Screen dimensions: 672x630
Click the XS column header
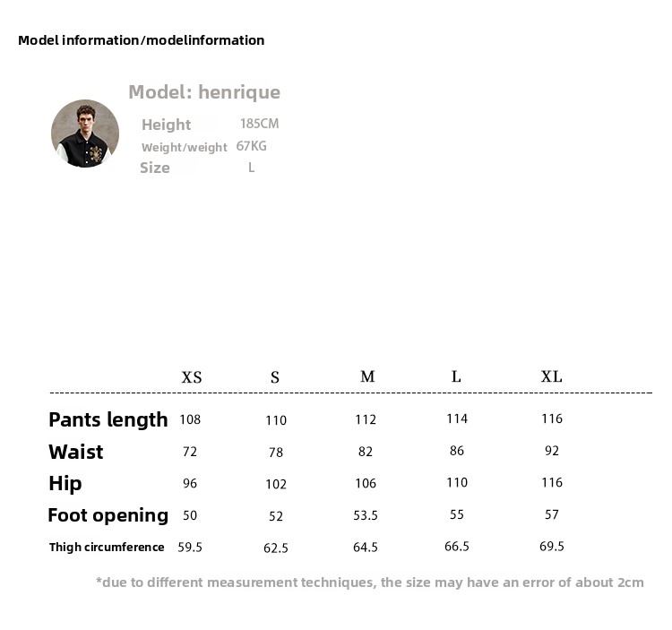point(192,377)
